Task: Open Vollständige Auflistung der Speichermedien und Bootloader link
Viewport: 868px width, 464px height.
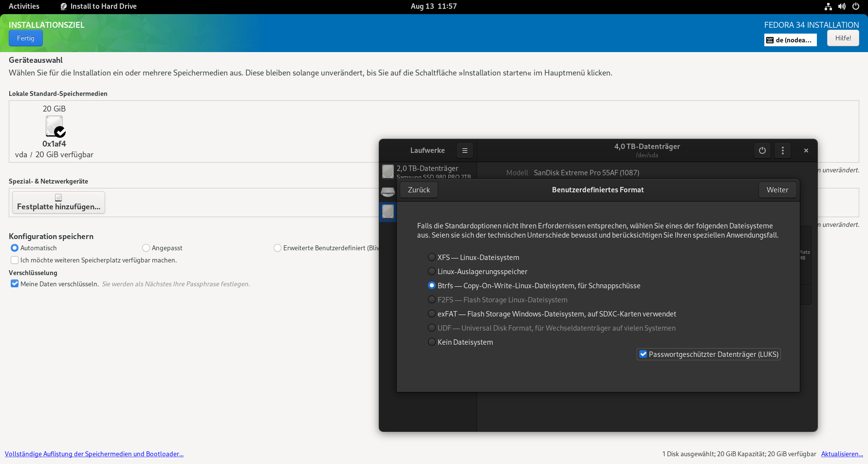Action: (x=94, y=454)
